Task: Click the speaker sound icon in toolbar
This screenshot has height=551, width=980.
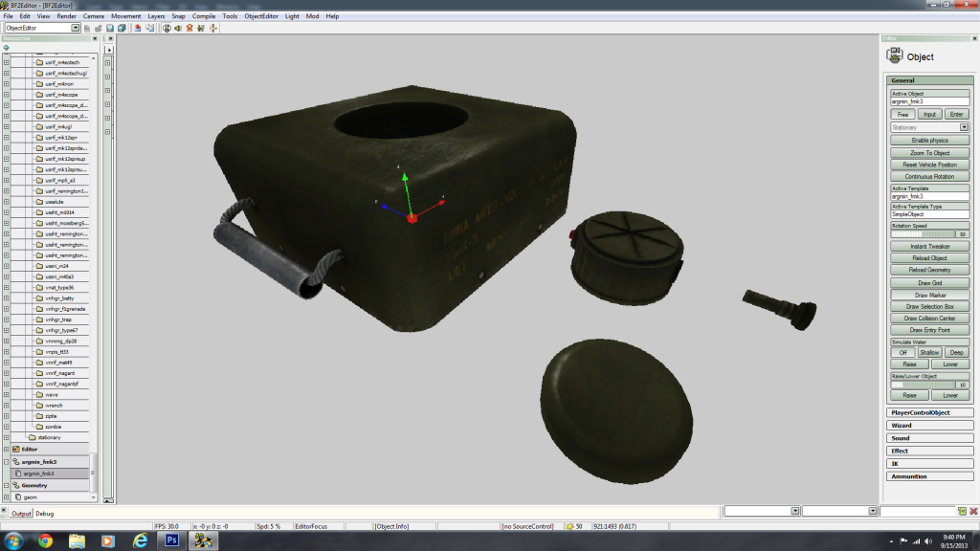Action: 179,28
